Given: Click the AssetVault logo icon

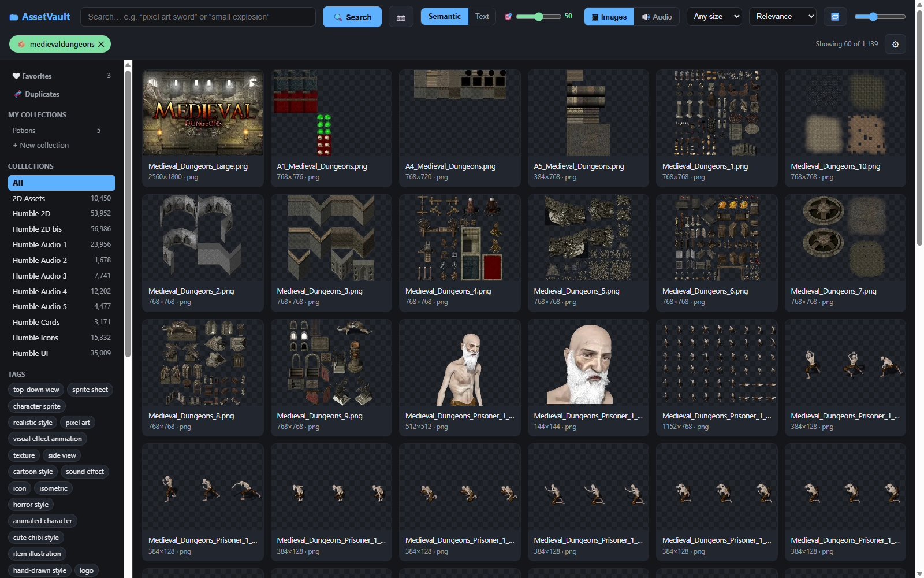Looking at the screenshot, I should (x=14, y=17).
